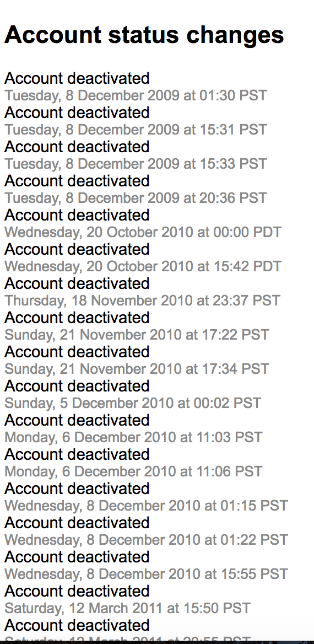Click the 12 March 2011 15:50 PST timestamp

click(x=128, y=608)
